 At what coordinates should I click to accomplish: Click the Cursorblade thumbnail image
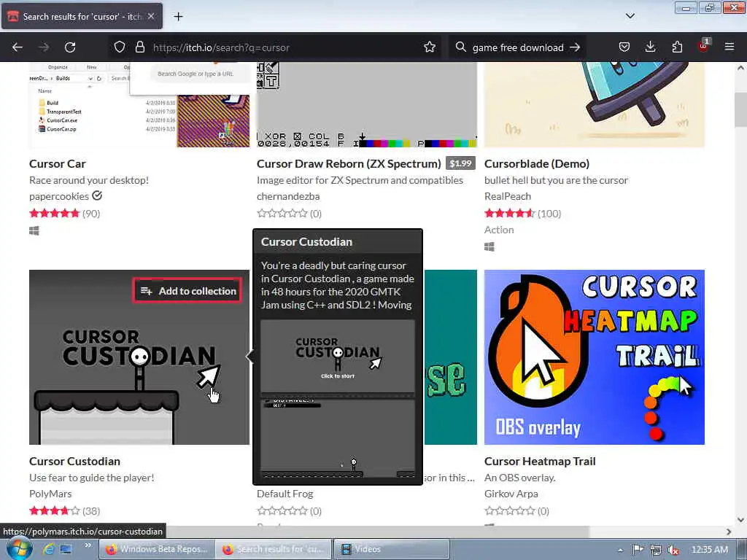click(x=595, y=105)
